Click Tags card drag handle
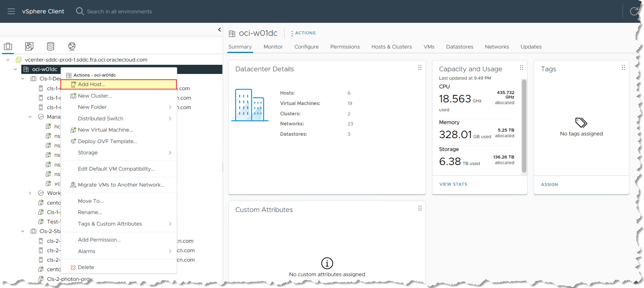The width and height of the screenshot is (644, 288). 623,68
